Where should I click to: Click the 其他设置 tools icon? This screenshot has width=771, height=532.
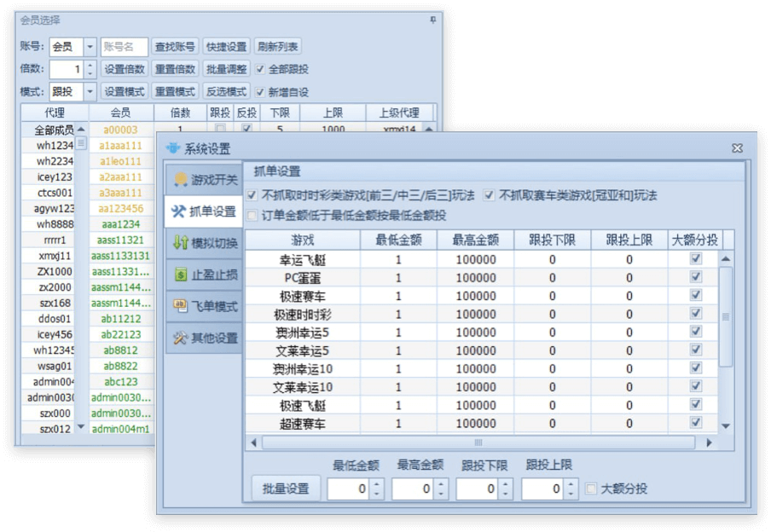[x=180, y=338]
